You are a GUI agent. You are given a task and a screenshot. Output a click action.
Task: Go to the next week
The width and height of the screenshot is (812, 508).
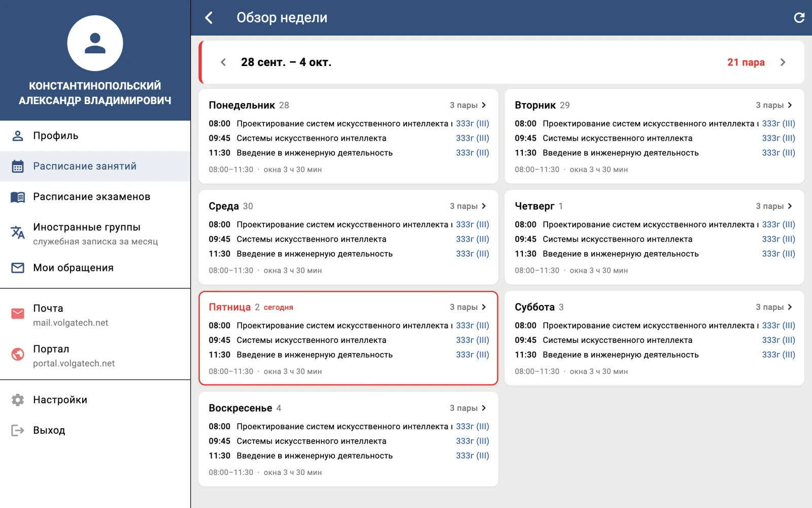point(783,62)
